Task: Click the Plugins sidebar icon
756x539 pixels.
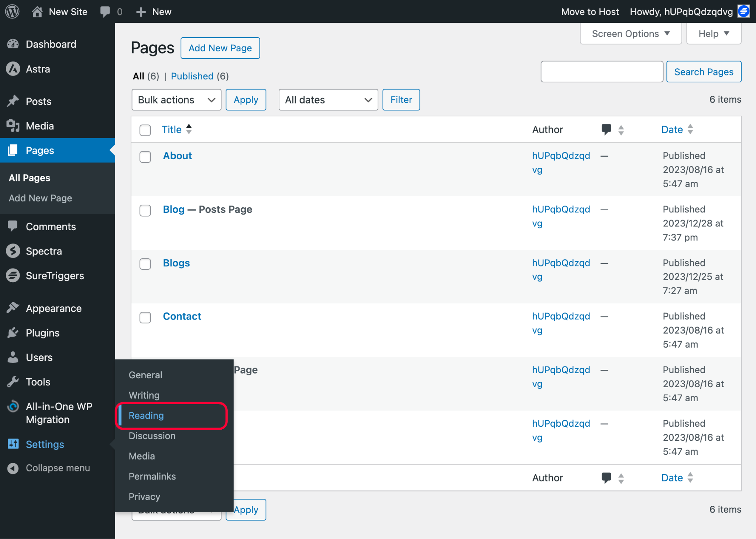Action: pyautogui.click(x=13, y=333)
